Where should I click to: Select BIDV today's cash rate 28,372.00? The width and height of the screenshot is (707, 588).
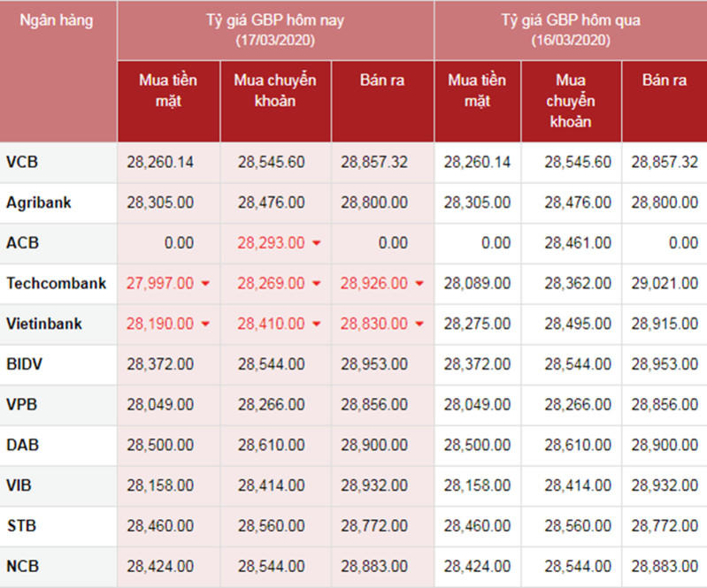[160, 364]
